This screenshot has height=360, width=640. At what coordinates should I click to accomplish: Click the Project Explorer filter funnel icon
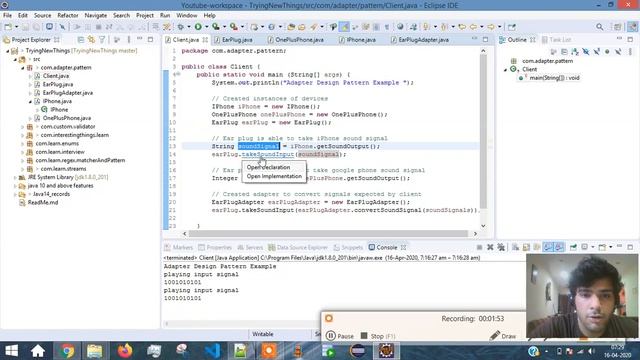102,40
